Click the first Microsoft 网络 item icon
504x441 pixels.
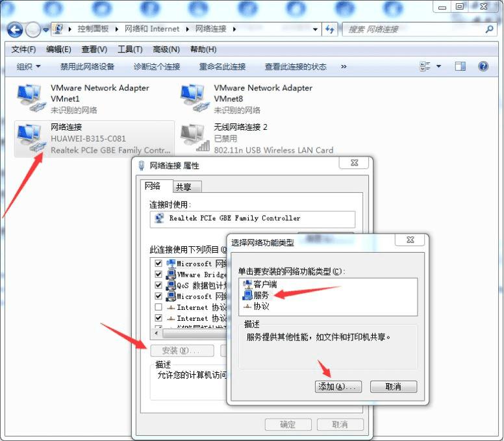[171, 264]
